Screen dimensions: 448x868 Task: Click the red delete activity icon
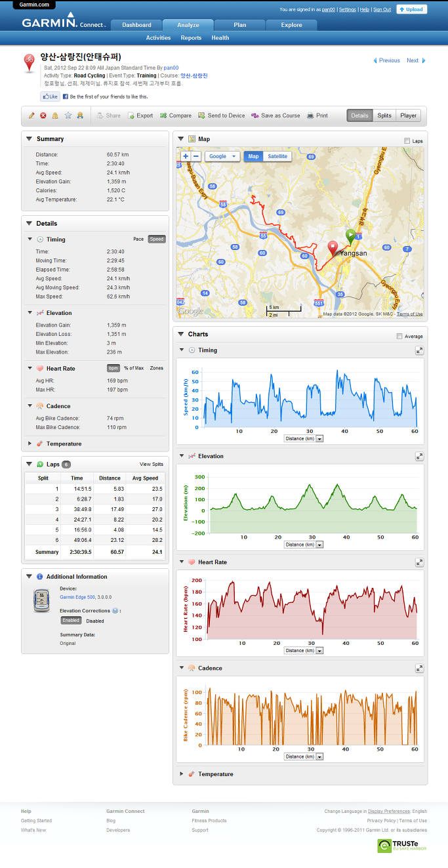click(43, 115)
